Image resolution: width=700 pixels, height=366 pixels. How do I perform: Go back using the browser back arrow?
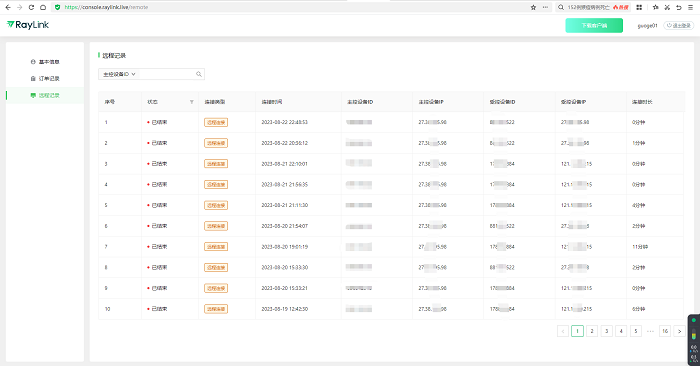(x=8, y=7)
